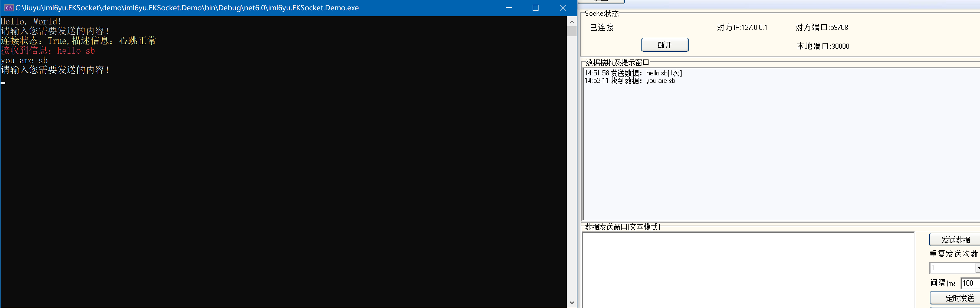Click the 间隔 interval input showing 100
This screenshot has width=980, height=308.
click(971, 283)
